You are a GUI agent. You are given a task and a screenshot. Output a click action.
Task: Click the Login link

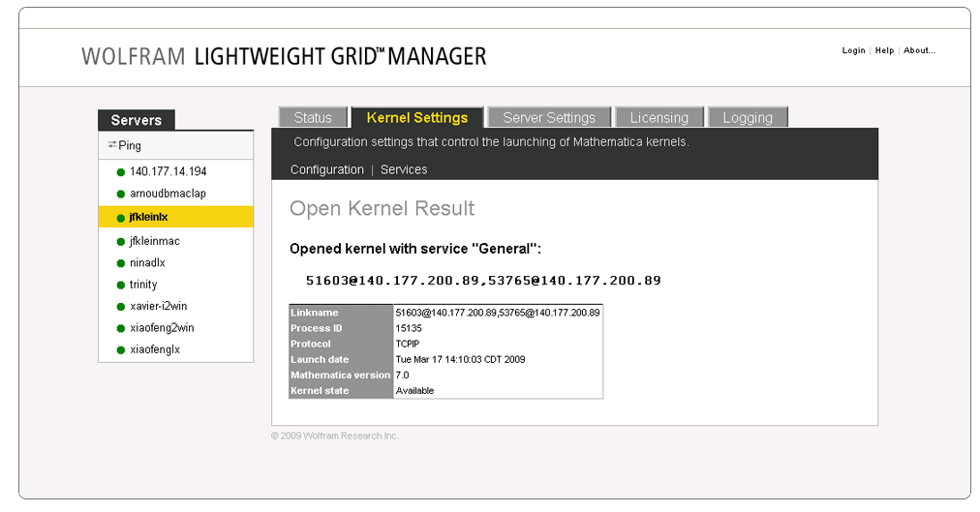[853, 50]
